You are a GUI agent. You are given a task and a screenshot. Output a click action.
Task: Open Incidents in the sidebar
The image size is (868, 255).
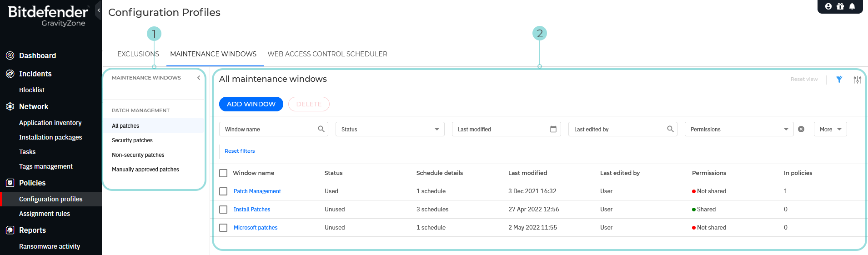(35, 74)
